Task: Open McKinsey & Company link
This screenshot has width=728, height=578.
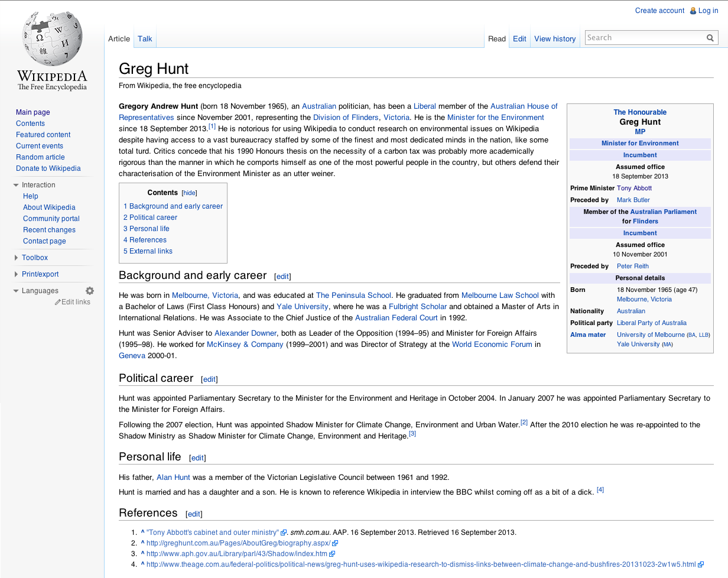Action: coord(245,345)
